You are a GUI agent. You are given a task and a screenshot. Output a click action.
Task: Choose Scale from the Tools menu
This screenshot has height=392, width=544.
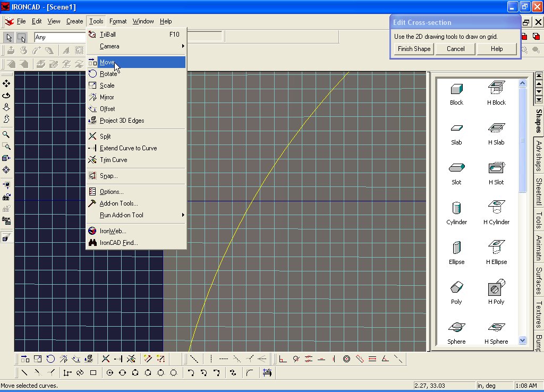(136, 86)
